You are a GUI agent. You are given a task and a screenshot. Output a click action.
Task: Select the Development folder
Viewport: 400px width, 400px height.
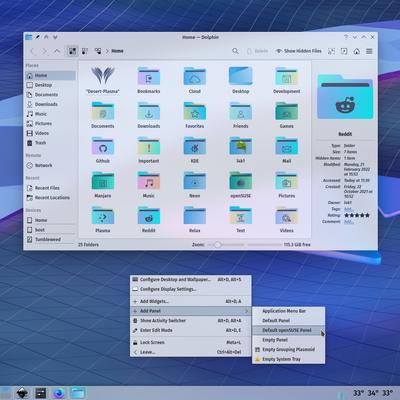tap(287, 76)
